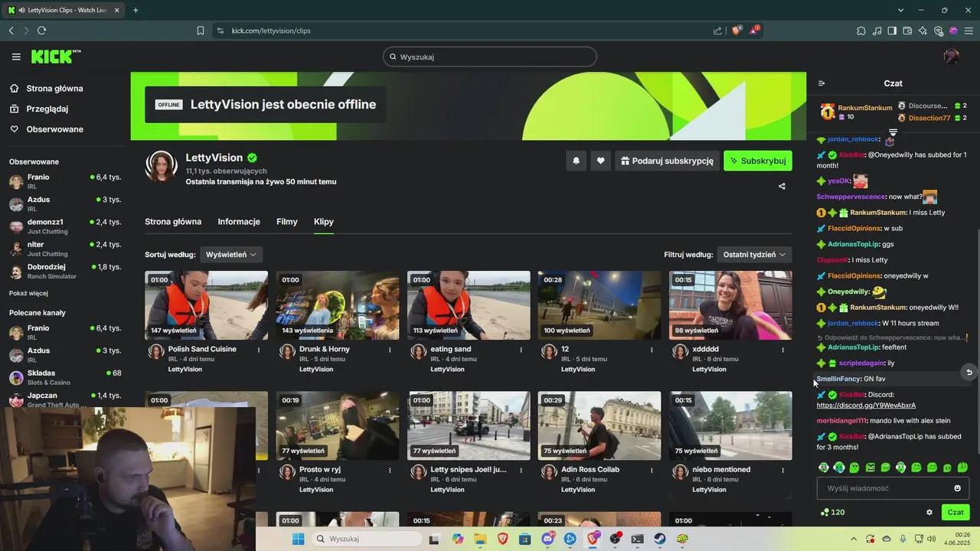The image size is (980, 551).
Task: Bookmark this page icon in address bar
Action: tap(201, 31)
